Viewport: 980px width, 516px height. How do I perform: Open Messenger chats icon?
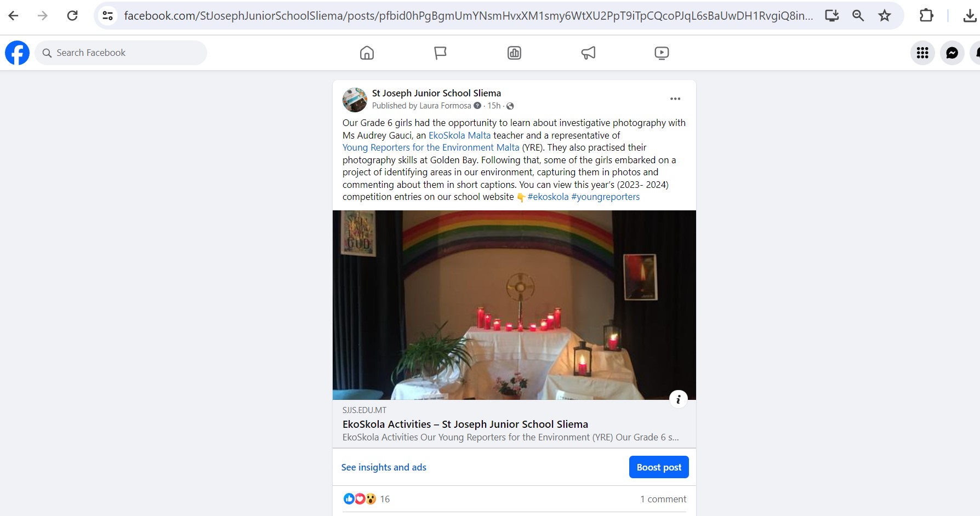pos(952,53)
